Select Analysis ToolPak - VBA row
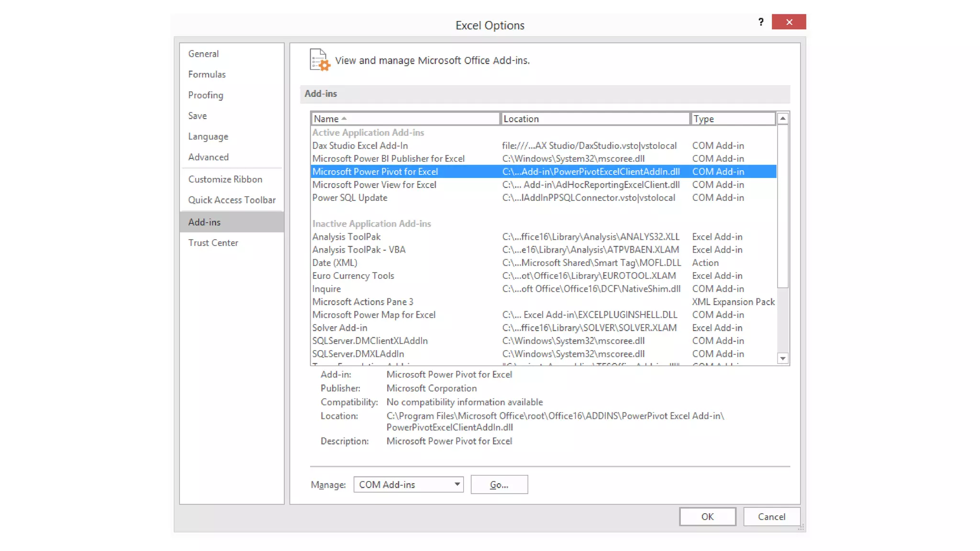 (x=543, y=250)
